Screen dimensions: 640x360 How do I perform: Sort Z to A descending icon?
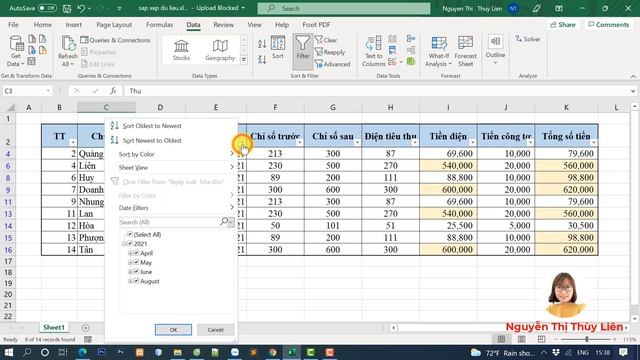(x=262, y=60)
